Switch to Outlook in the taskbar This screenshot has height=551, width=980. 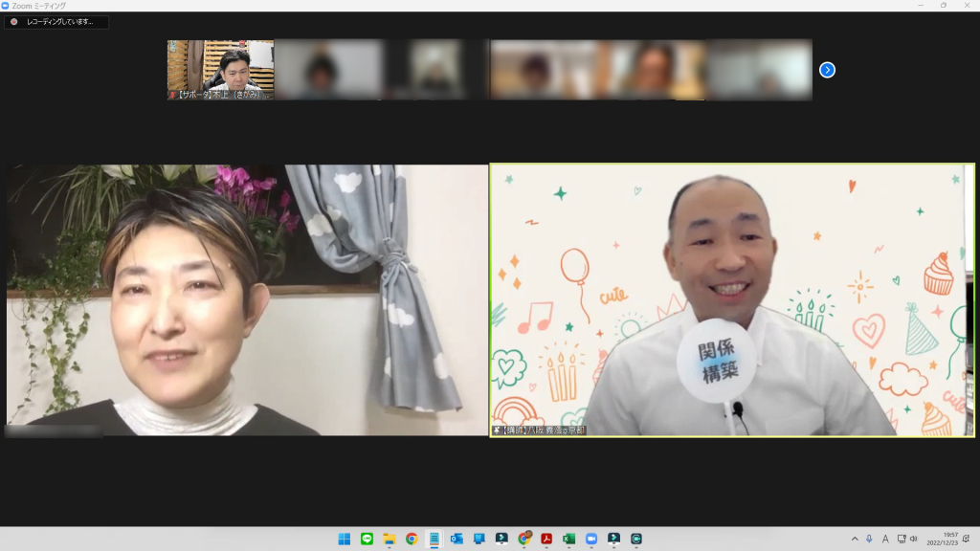click(x=457, y=539)
